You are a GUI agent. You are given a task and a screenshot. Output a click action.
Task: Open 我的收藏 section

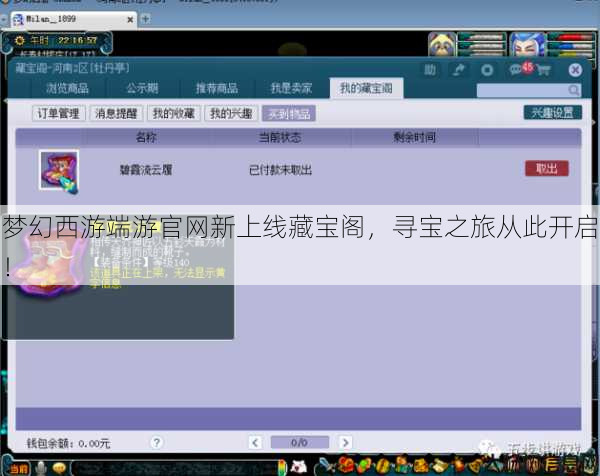pyautogui.click(x=174, y=113)
